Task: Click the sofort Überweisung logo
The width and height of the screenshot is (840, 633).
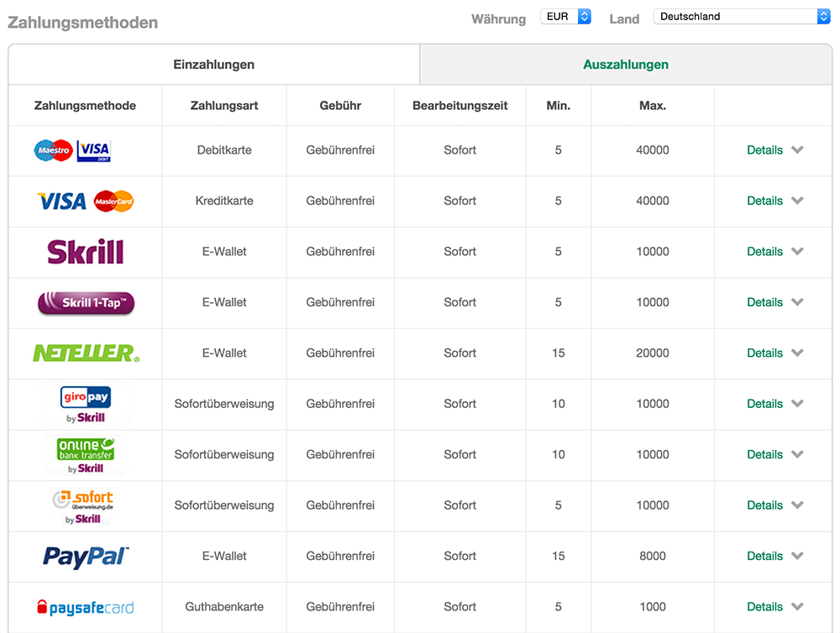Action: (x=83, y=506)
